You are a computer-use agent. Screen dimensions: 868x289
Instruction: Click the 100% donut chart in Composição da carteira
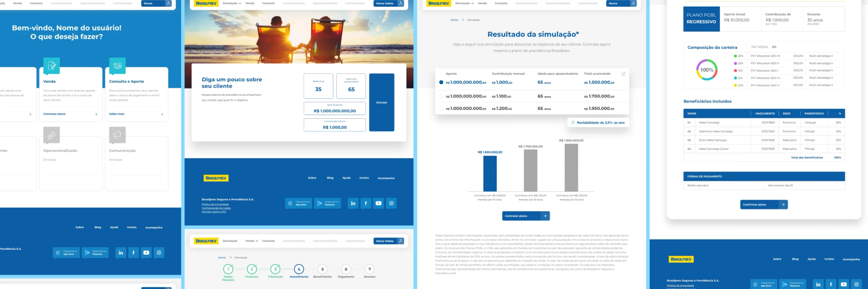pyautogui.click(x=707, y=70)
